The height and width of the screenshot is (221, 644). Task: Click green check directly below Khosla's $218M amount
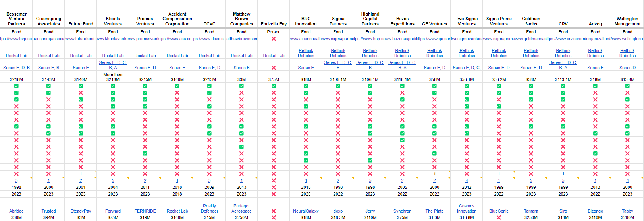113,86
